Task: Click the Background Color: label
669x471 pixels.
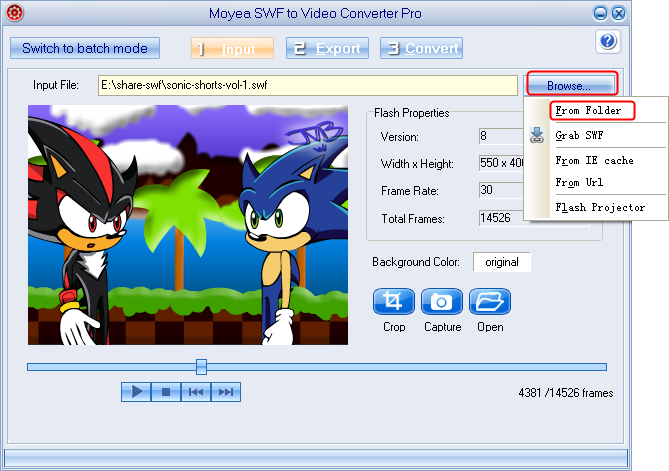Action: point(416,262)
